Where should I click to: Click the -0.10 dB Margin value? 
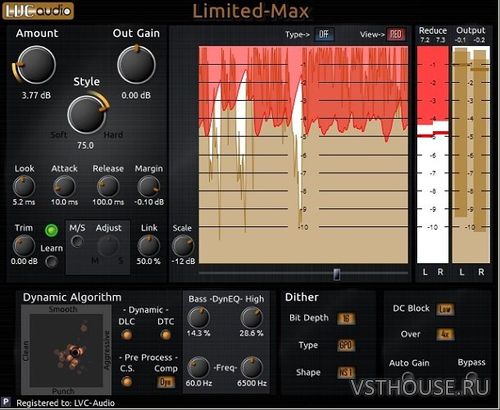coord(149,202)
